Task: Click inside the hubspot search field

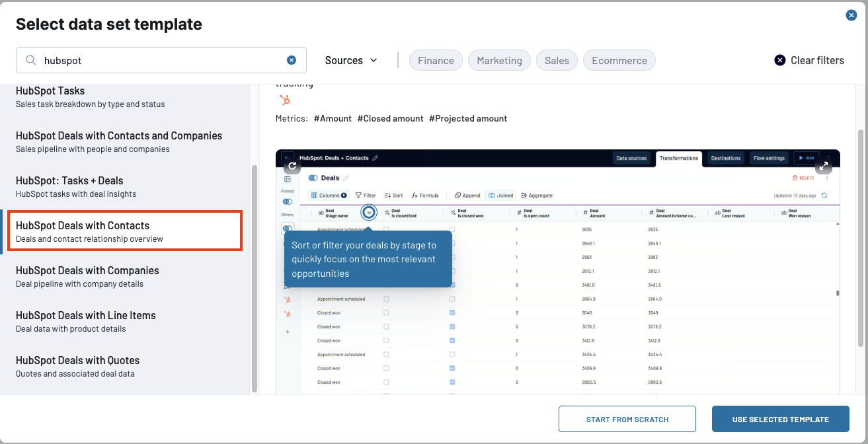Action: pyautogui.click(x=161, y=60)
